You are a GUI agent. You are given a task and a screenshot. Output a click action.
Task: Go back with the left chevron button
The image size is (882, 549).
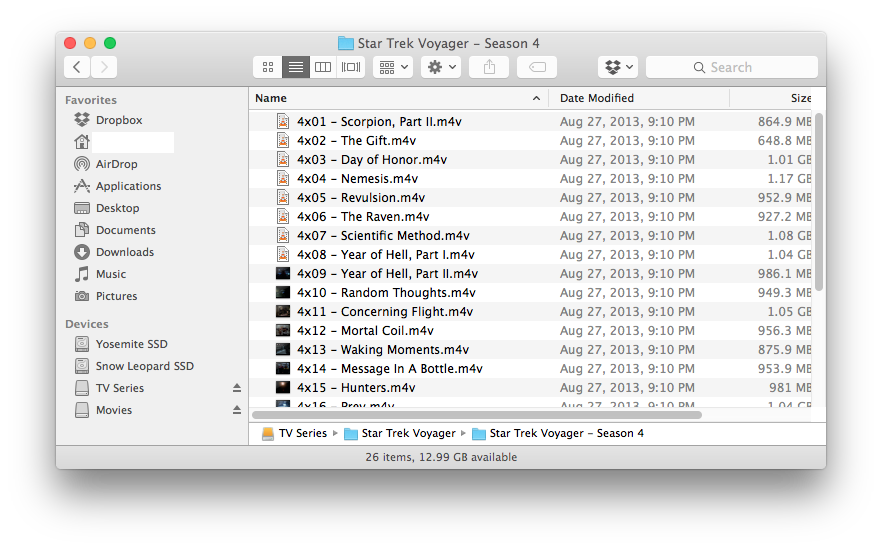point(77,68)
